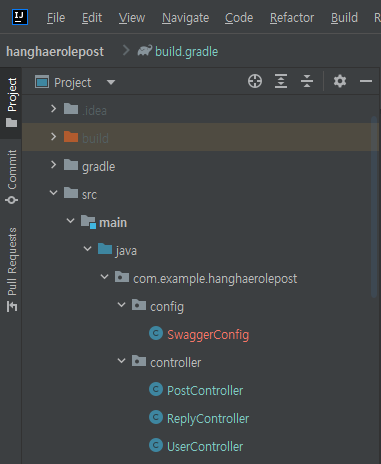Click the Collapse All icon
Image resolution: width=381 pixels, height=464 pixels.
307,81
